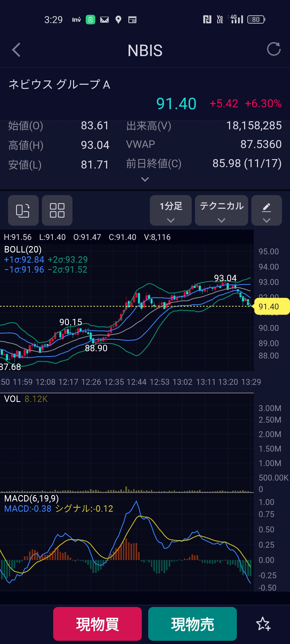
Task: Open the 1分足 timeframe dropdown
Action: click(171, 210)
